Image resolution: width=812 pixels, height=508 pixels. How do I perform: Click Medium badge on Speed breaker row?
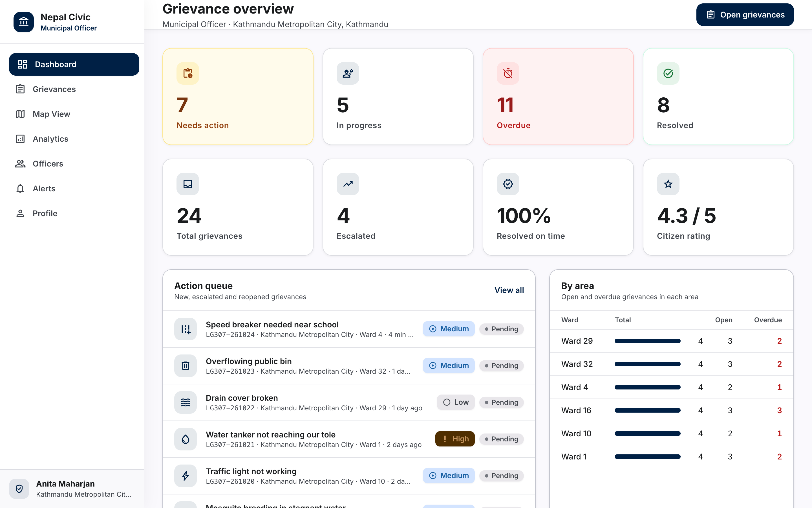[449, 329]
